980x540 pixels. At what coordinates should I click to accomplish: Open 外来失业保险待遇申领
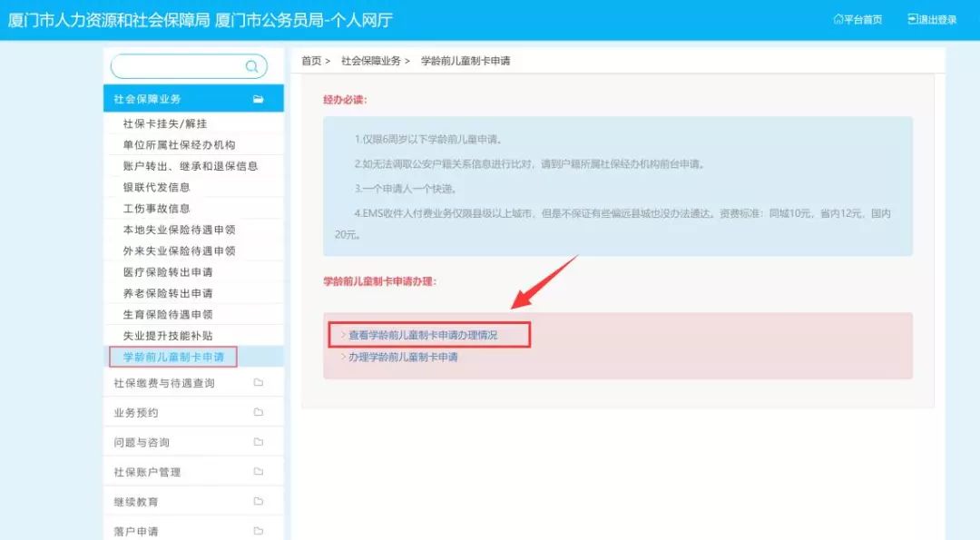180,251
